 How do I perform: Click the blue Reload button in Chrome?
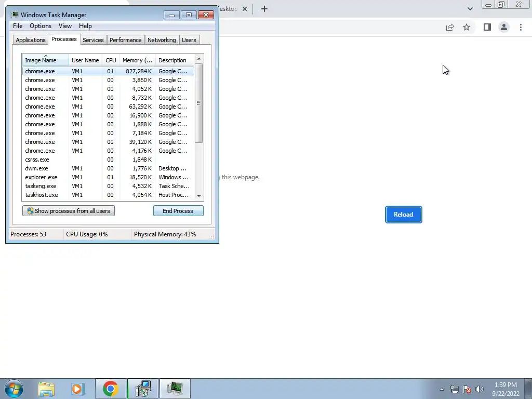pyautogui.click(x=403, y=215)
